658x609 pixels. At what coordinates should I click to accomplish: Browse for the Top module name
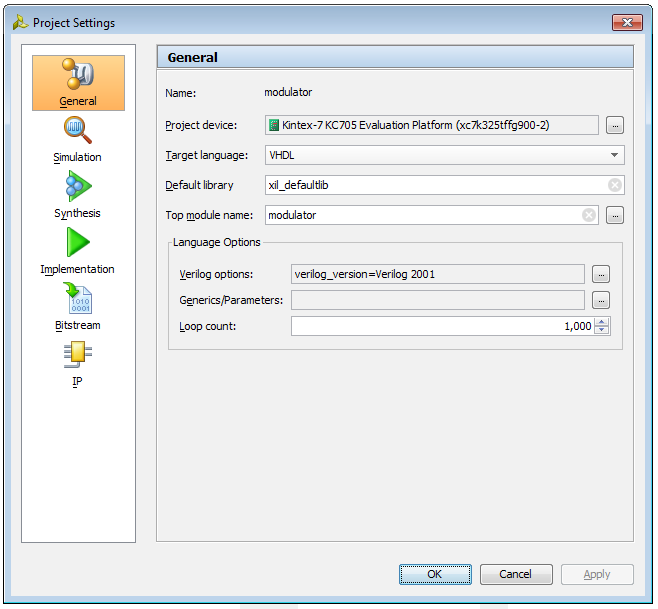tap(615, 215)
